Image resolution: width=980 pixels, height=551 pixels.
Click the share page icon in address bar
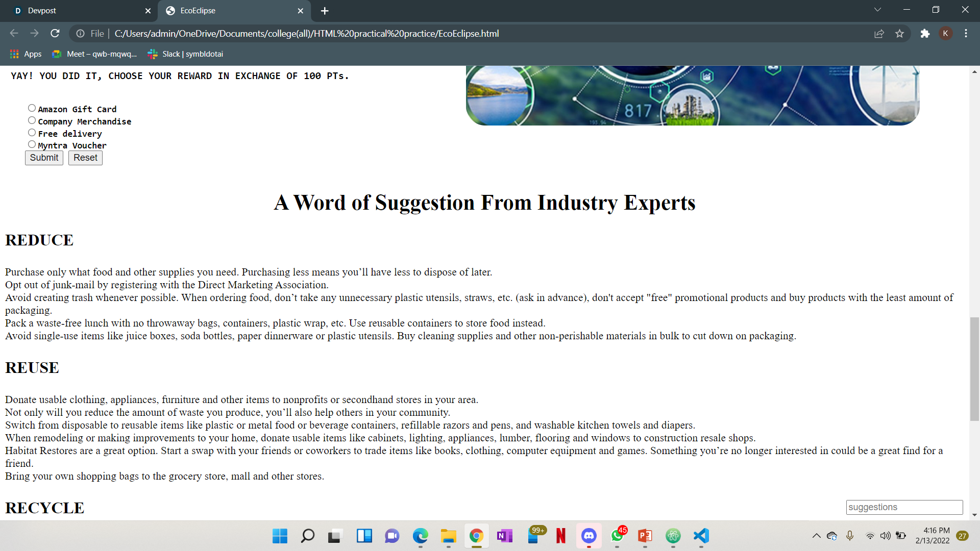point(879,34)
